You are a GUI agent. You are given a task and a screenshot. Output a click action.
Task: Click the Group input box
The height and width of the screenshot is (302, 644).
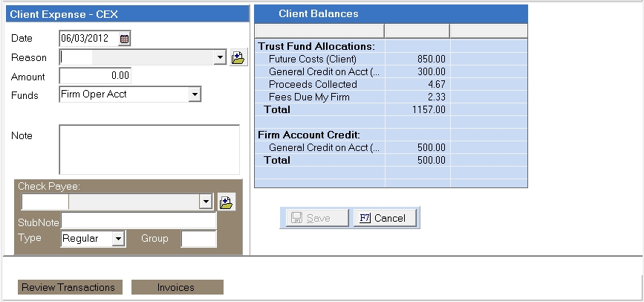click(x=198, y=239)
